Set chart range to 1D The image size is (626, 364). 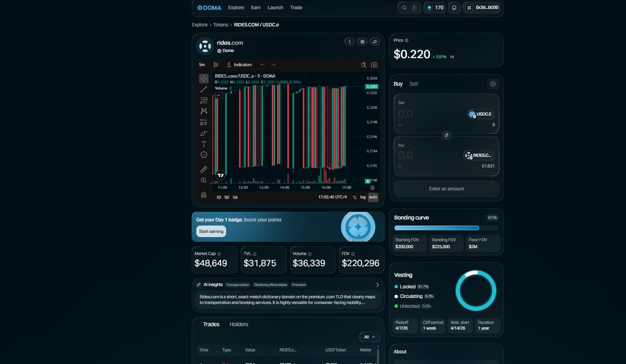[x=219, y=197]
